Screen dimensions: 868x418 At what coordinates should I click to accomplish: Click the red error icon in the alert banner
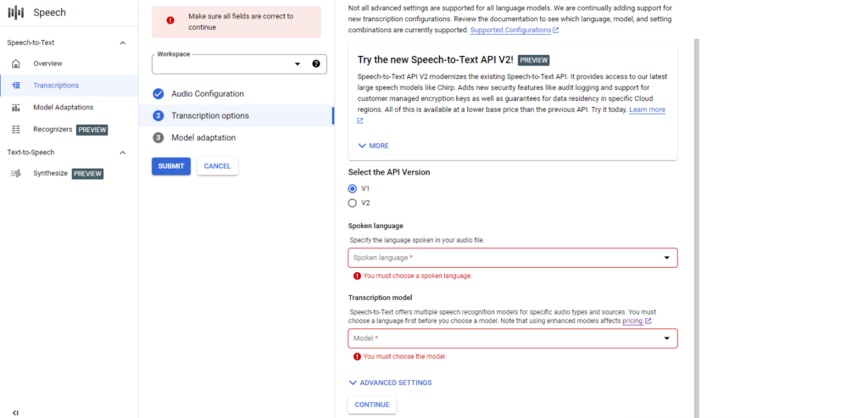[170, 20]
